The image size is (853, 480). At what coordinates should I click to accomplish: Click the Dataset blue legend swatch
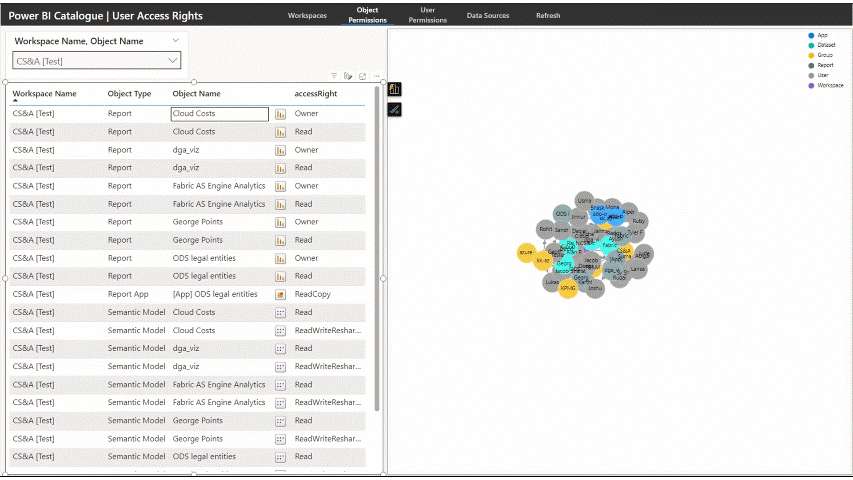[810, 45]
